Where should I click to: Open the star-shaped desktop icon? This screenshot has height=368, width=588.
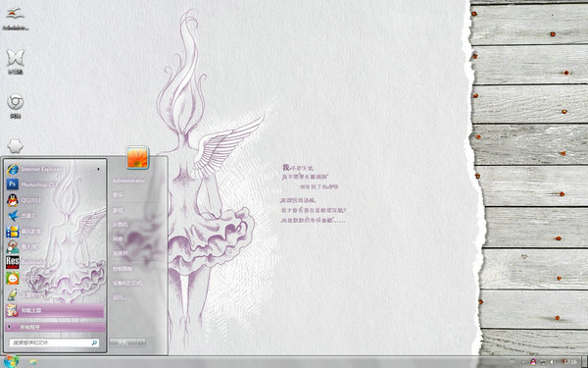16,145
